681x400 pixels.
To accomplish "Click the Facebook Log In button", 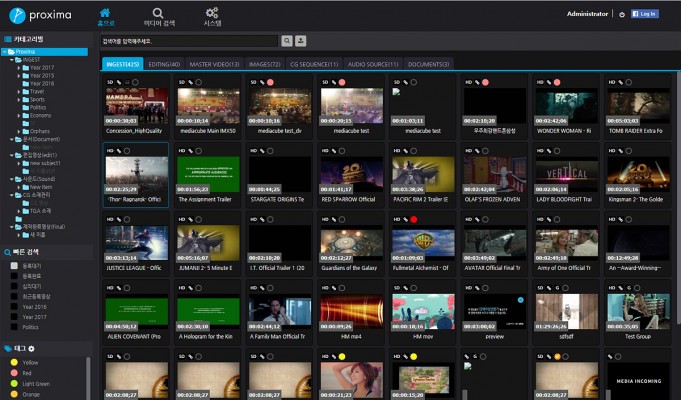I will (x=645, y=14).
